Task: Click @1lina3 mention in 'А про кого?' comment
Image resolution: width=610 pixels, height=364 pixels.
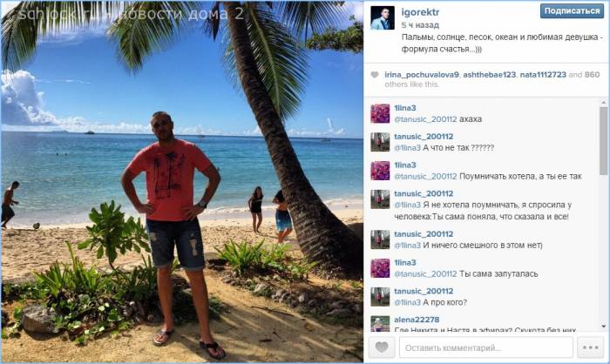Action: click(407, 302)
